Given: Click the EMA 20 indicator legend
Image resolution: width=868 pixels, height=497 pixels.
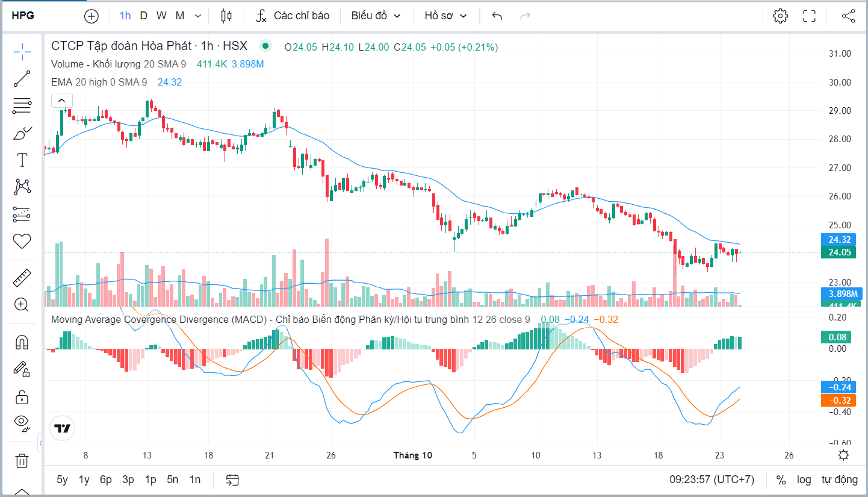Looking at the screenshot, I should tap(99, 83).
